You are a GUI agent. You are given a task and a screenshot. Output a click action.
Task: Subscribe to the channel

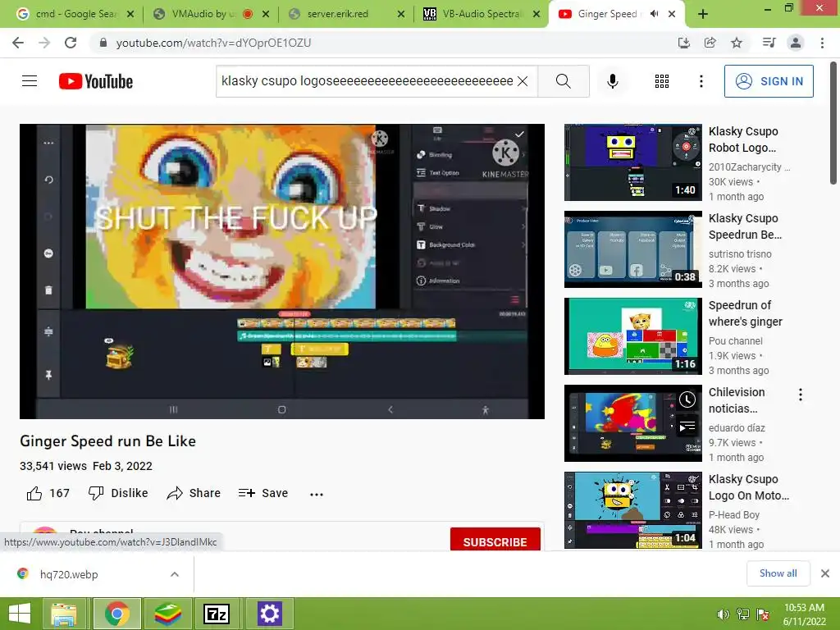click(x=495, y=541)
